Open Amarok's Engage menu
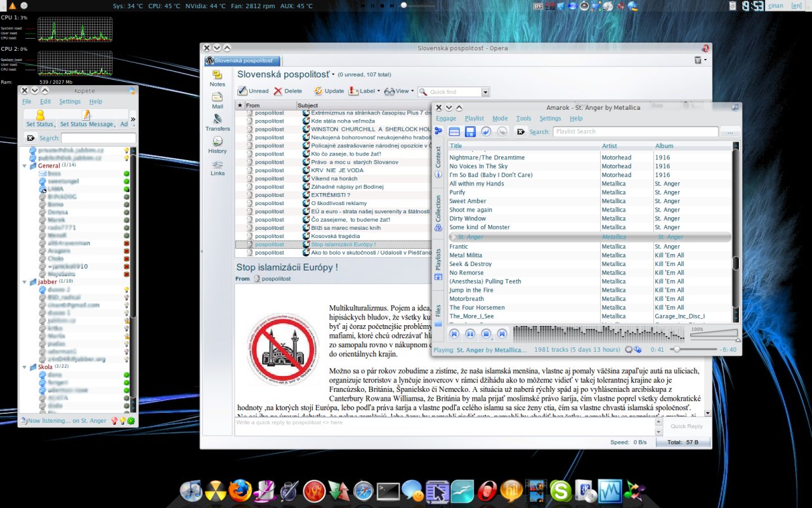The height and width of the screenshot is (508, 812). [446, 118]
